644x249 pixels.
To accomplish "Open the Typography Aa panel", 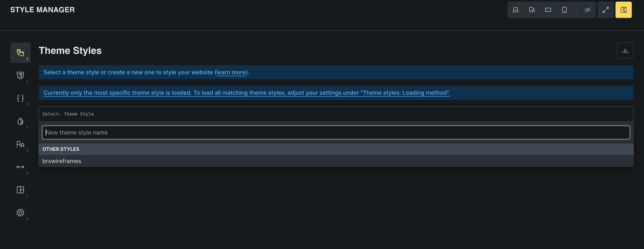I will coord(20,144).
